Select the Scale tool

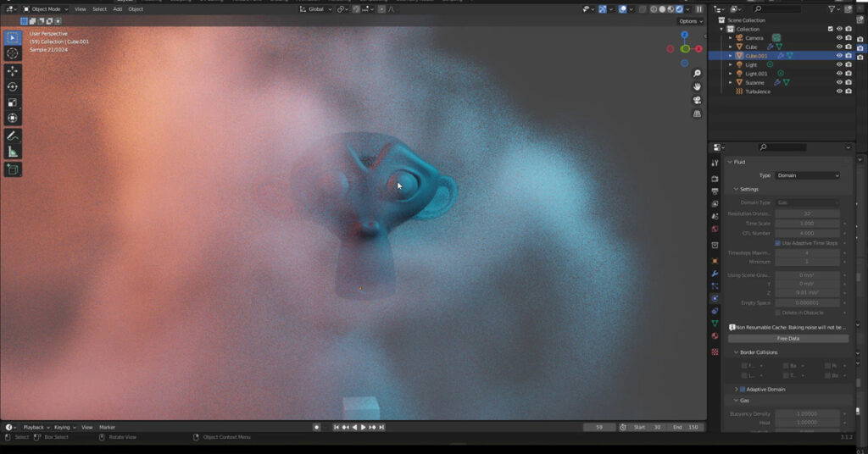coord(12,102)
